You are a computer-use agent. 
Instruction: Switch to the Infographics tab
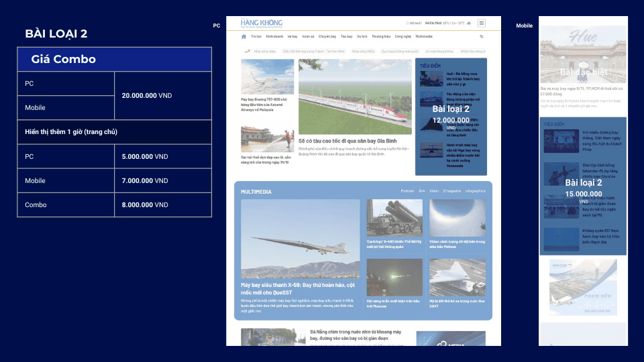(475, 191)
